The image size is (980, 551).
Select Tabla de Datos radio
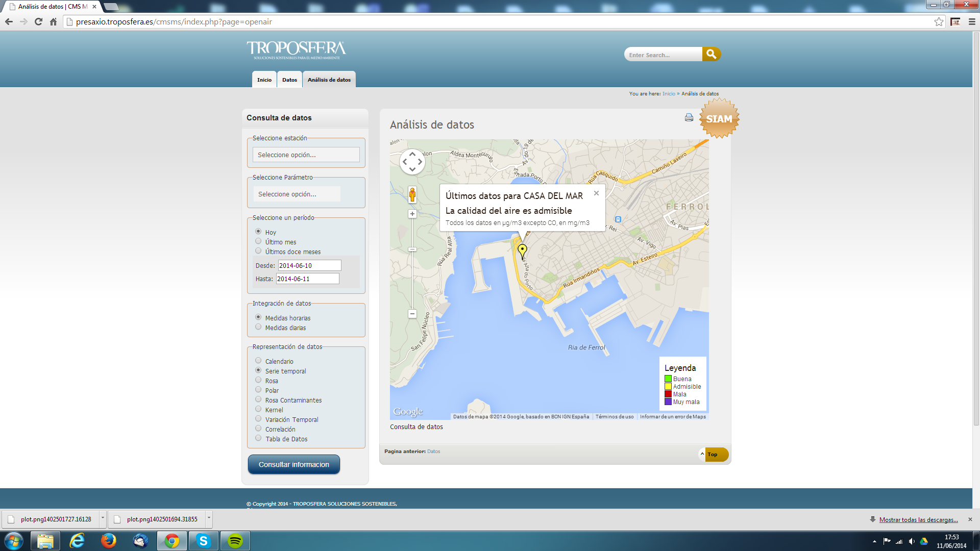[x=258, y=438]
